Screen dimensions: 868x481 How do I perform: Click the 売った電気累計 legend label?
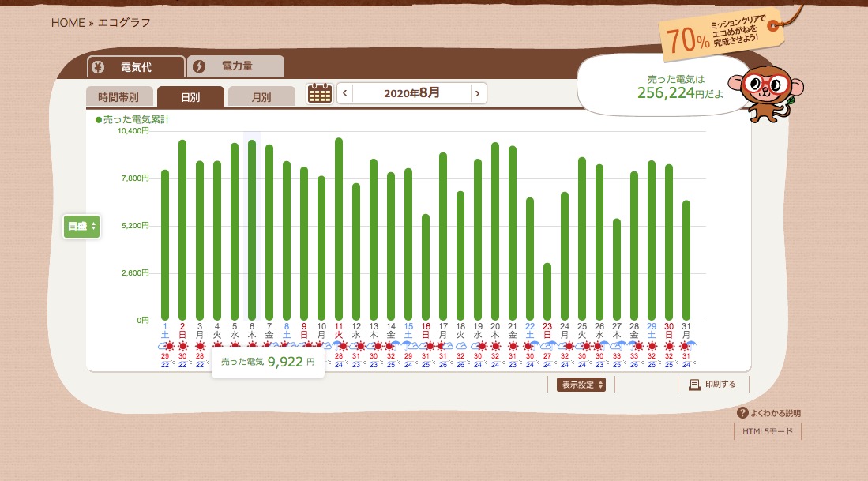coord(133,119)
